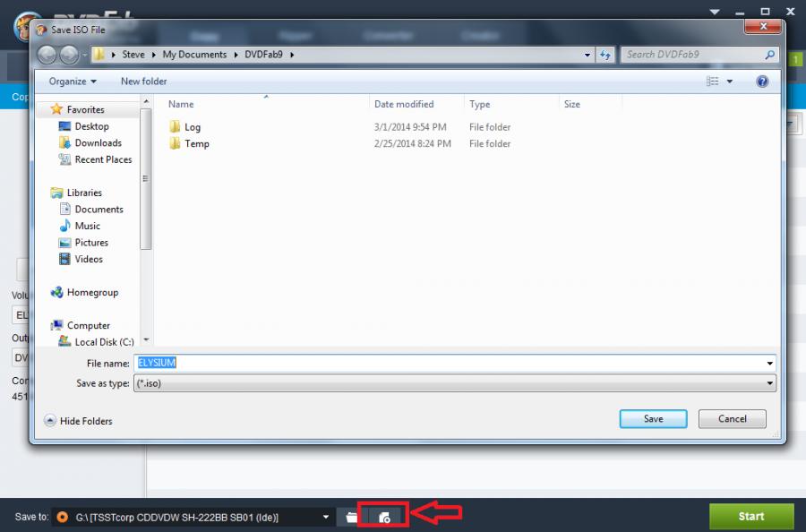Click recent pages dropdown beside Forward arrow

pos(84,55)
